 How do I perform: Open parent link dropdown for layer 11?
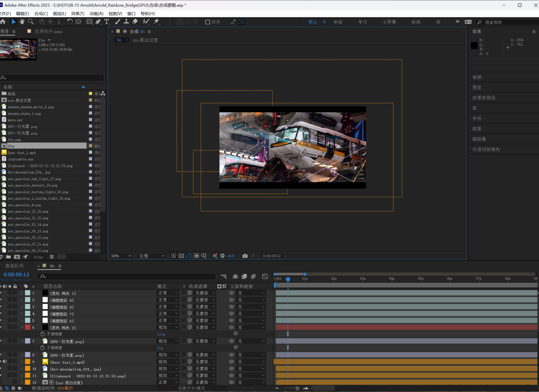[x=251, y=375]
